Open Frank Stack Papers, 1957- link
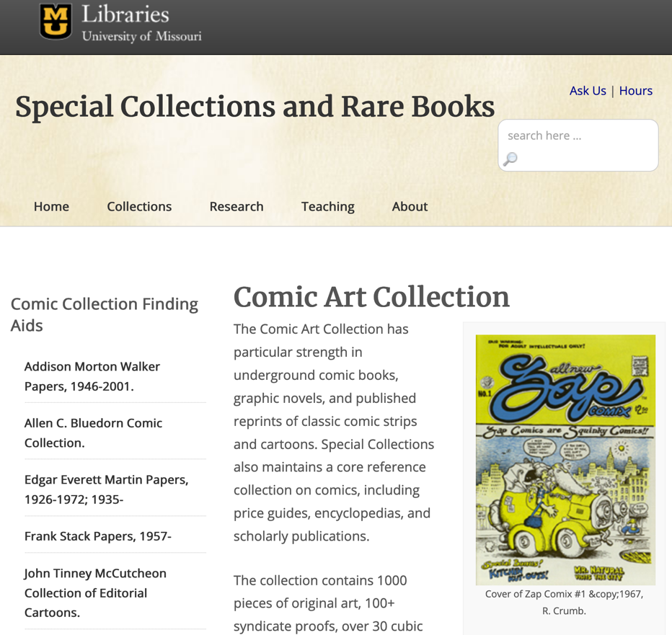 point(98,536)
